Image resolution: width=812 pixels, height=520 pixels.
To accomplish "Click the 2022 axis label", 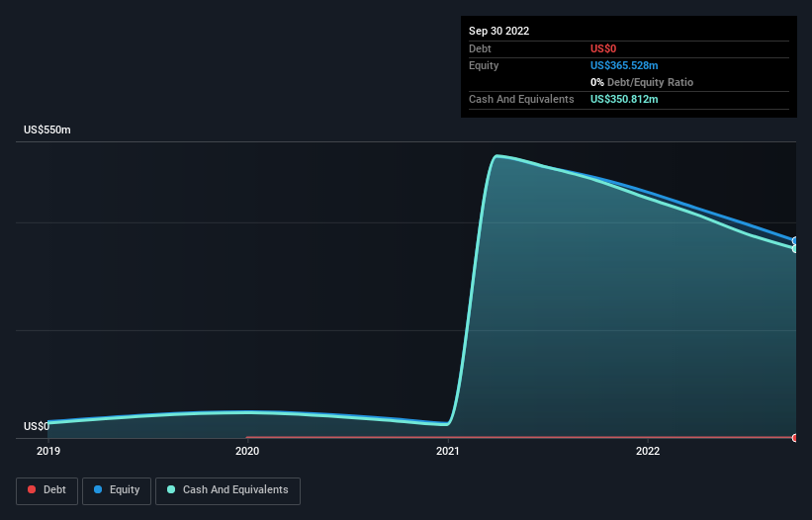I will pyautogui.click(x=647, y=451).
